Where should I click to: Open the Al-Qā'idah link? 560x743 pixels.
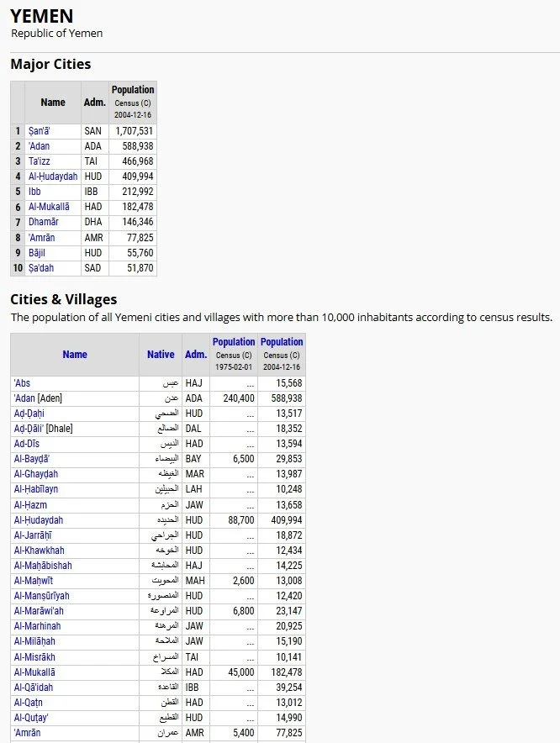coord(33,688)
